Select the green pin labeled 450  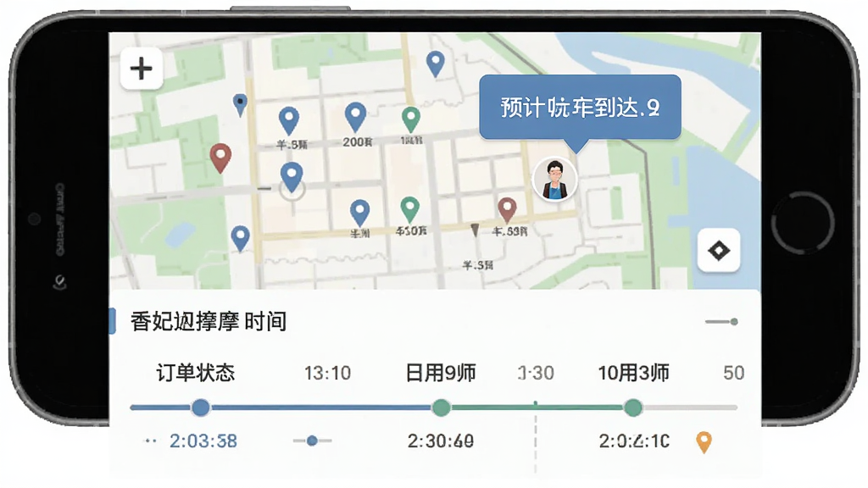click(x=409, y=210)
